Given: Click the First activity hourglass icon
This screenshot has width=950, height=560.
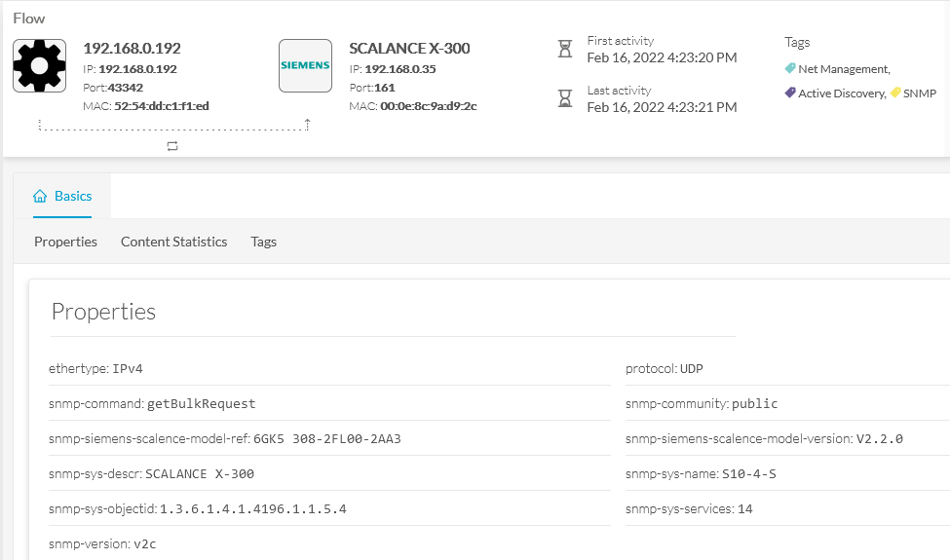Looking at the screenshot, I should pos(565,49).
